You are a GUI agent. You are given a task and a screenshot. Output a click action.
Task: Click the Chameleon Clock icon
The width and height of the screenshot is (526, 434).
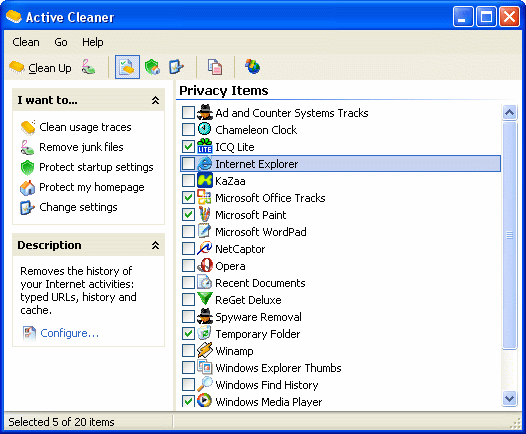coord(204,129)
